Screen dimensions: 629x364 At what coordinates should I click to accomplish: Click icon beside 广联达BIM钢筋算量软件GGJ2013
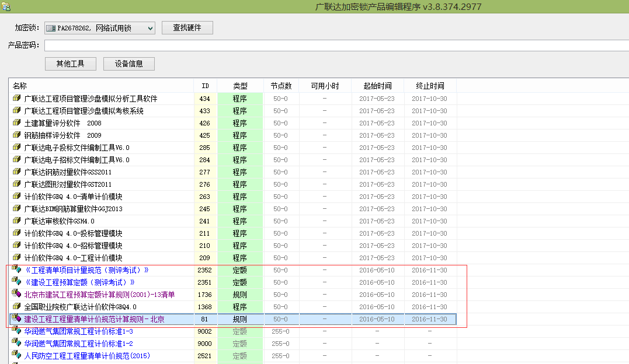point(16,208)
